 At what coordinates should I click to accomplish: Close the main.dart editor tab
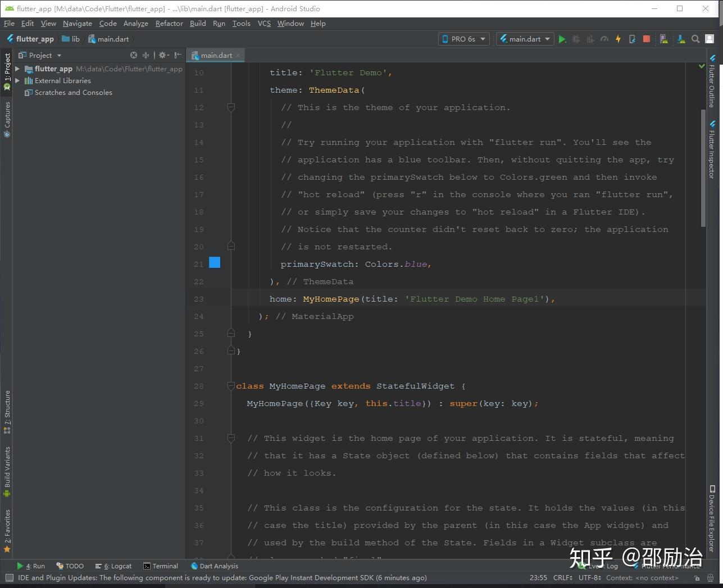pyautogui.click(x=238, y=55)
